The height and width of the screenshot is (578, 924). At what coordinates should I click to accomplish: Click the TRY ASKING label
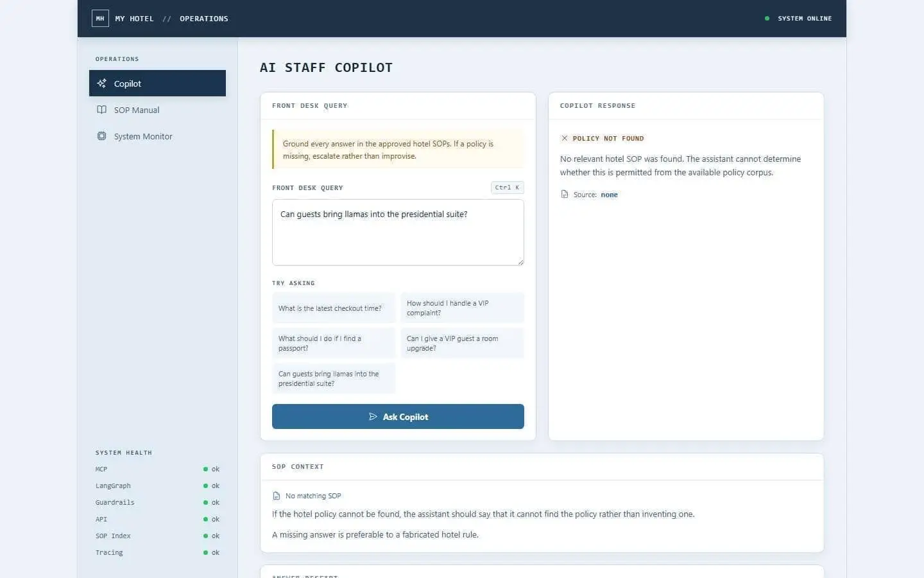(293, 283)
